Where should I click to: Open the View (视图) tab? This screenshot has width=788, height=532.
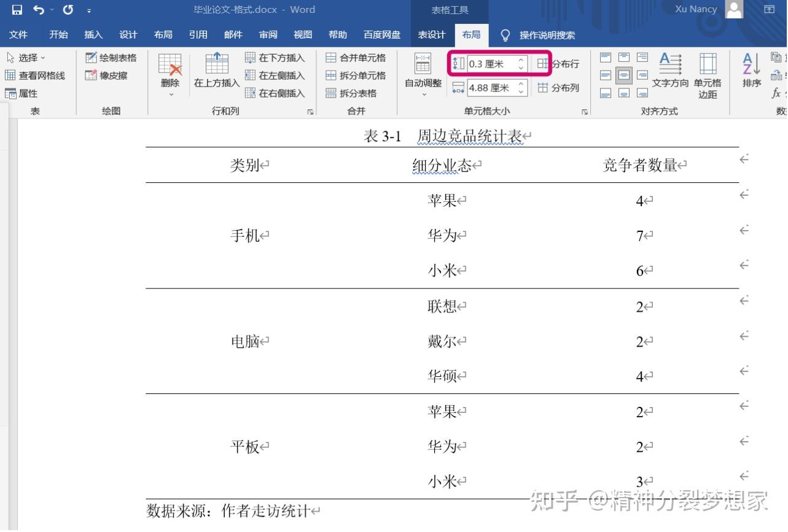tap(303, 35)
